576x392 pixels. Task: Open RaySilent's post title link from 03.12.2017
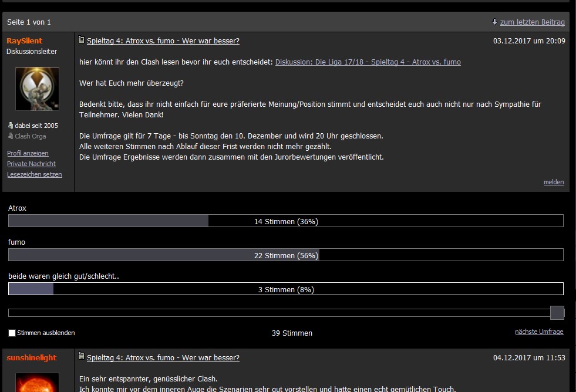pyautogui.click(x=163, y=40)
